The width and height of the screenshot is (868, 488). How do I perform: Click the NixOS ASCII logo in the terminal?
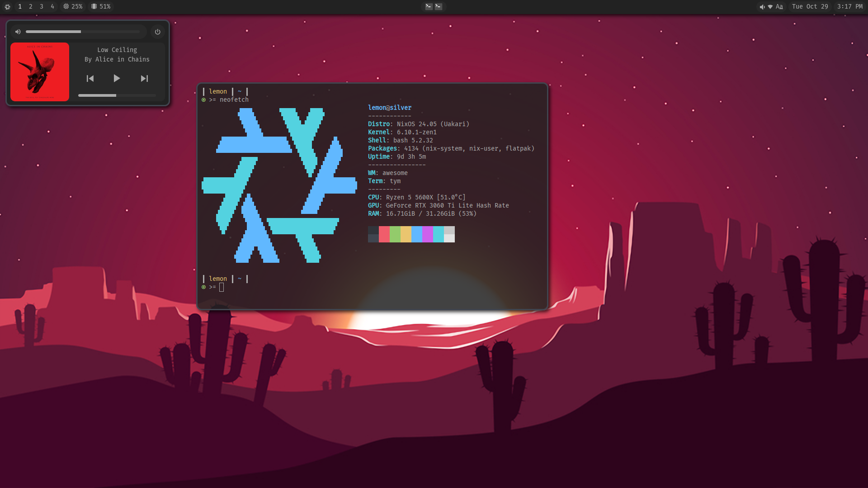[x=279, y=185]
